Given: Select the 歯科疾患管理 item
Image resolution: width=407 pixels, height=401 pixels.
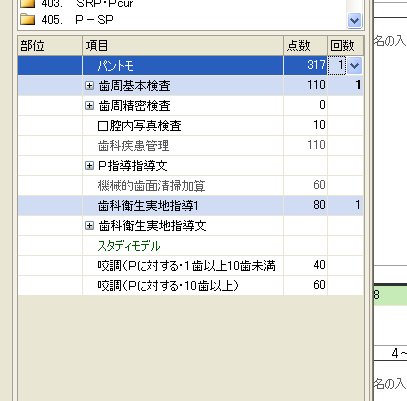Looking at the screenshot, I should [x=133, y=146].
